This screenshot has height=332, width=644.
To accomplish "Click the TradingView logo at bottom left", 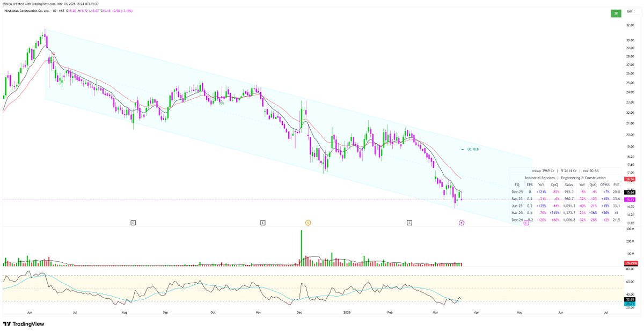I will click(24, 324).
